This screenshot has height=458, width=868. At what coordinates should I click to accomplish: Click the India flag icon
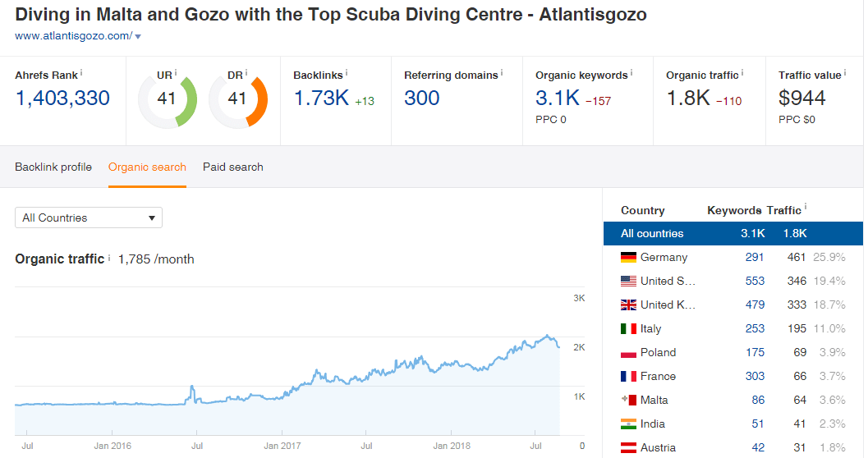(x=628, y=424)
